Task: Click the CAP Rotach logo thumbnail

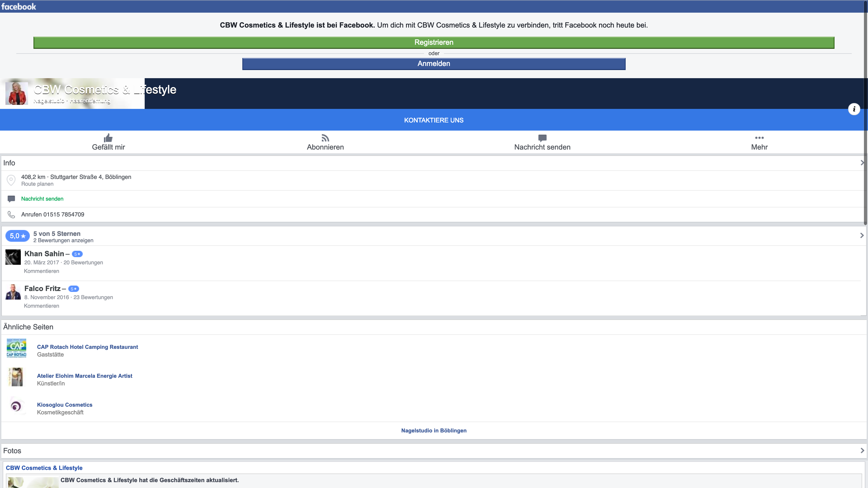Action: coord(17,348)
